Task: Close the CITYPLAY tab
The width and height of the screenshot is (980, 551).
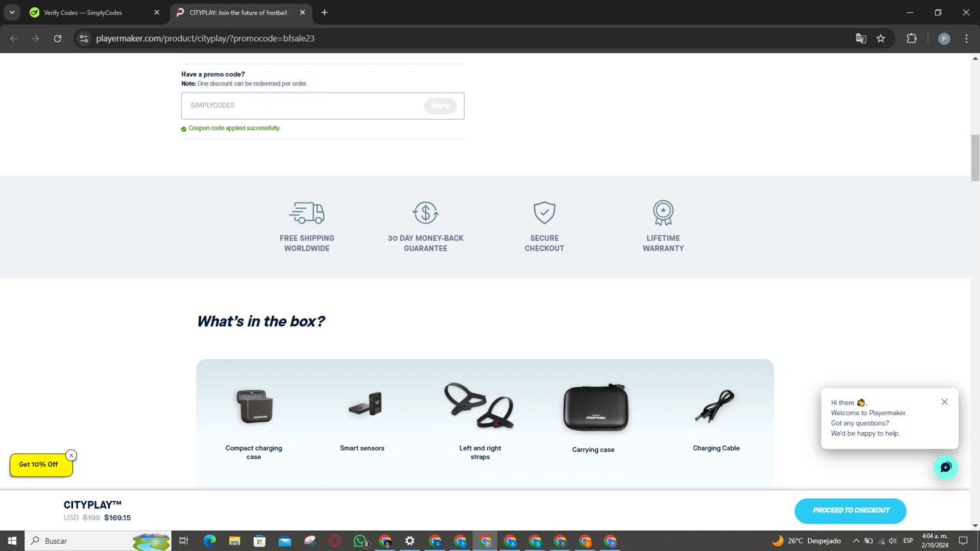Action: point(302,12)
